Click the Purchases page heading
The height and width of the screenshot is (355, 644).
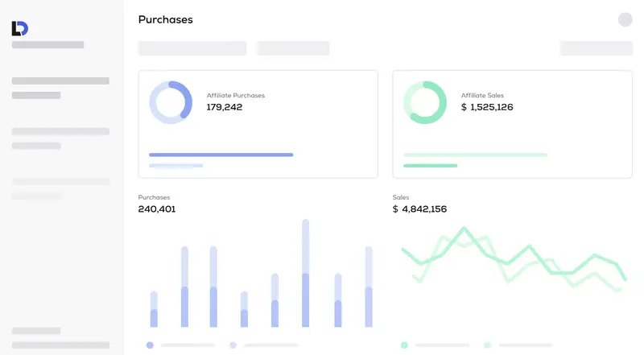click(x=165, y=19)
